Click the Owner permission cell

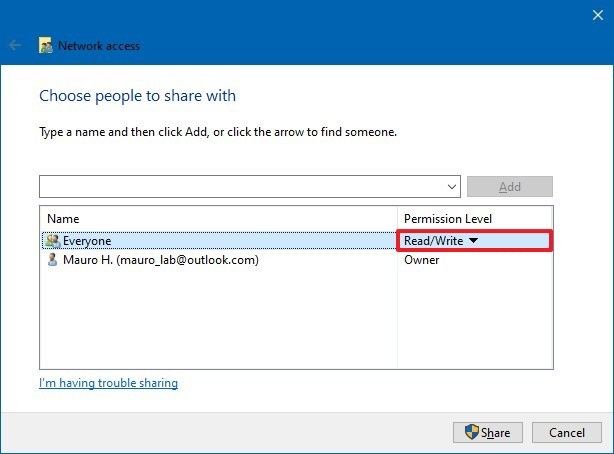point(422,260)
